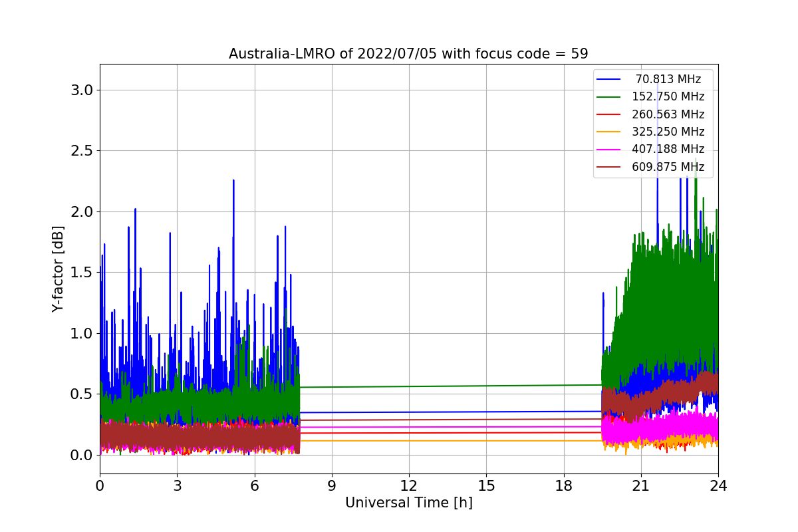Click the 21 tick on the time axis

[x=640, y=486]
